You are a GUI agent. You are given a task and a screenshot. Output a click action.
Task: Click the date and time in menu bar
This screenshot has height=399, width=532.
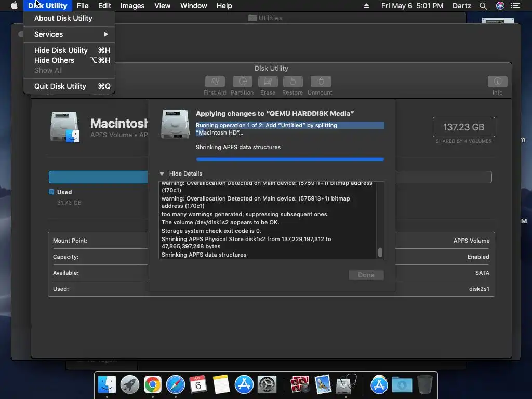click(412, 6)
